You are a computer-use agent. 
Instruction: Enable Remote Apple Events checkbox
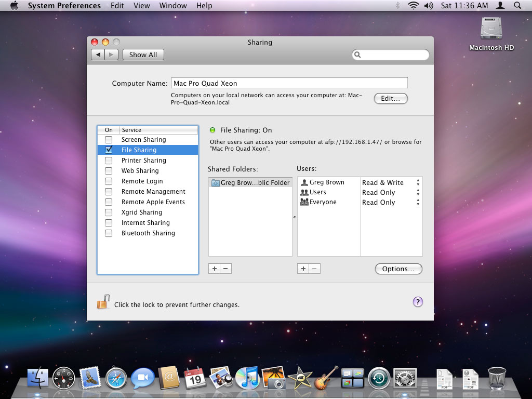tap(109, 202)
